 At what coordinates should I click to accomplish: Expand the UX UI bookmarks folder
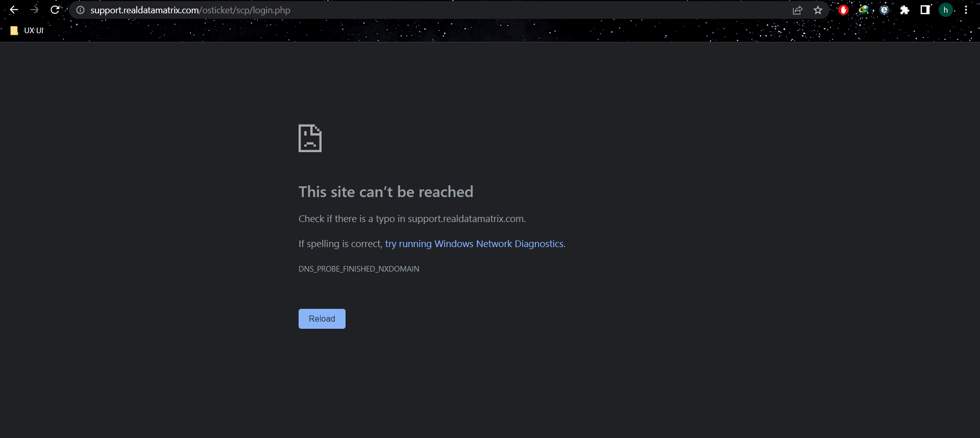(x=27, y=31)
